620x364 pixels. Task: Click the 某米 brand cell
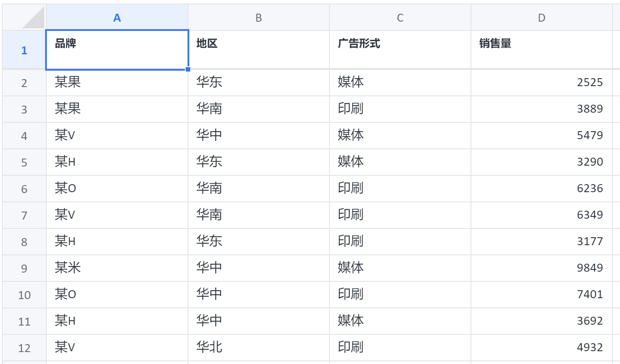pyautogui.click(x=117, y=268)
